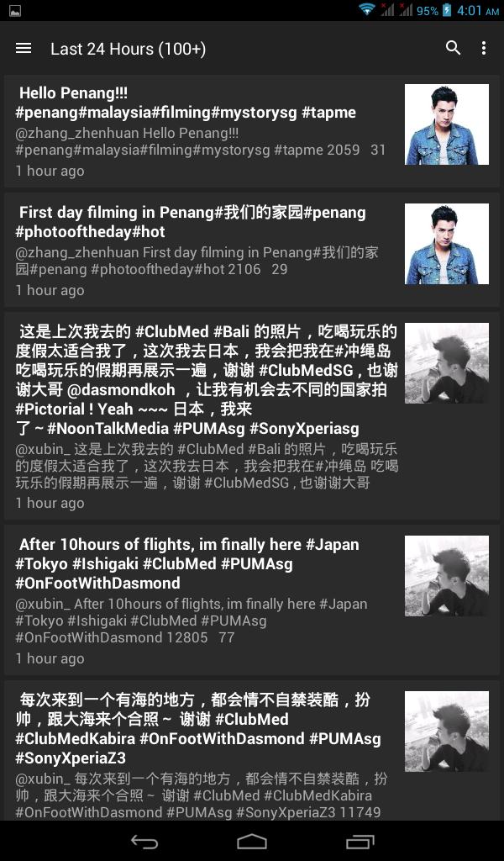Open the After 10hours of flights post

click(252, 600)
